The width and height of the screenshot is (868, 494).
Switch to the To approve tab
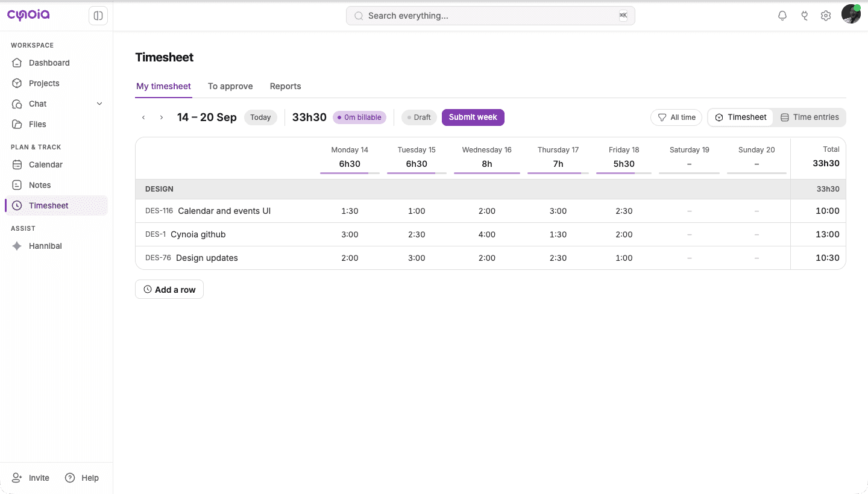click(x=230, y=86)
